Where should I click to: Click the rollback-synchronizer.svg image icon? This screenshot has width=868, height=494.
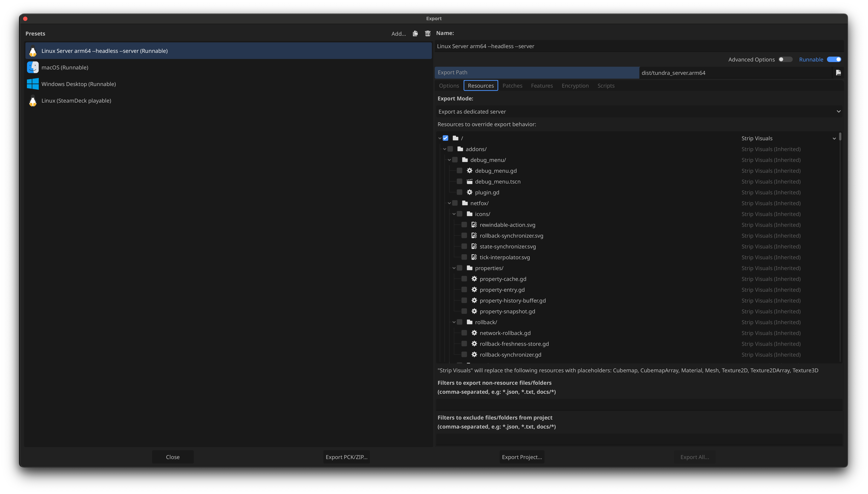(x=474, y=235)
